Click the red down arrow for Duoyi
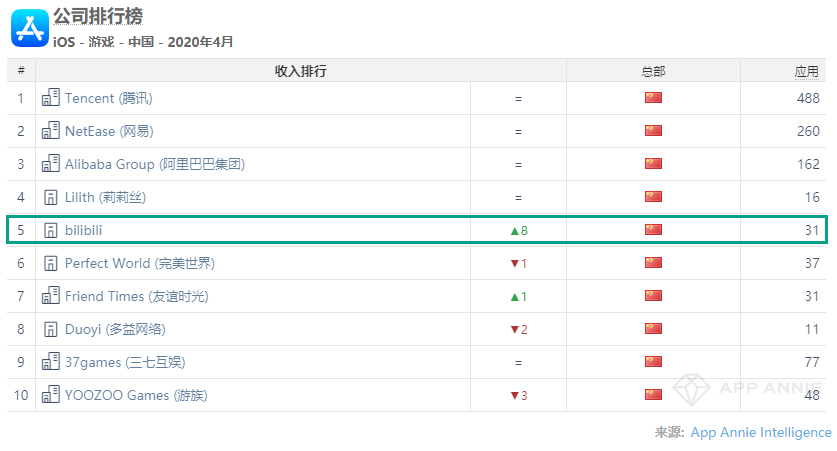Image resolution: width=837 pixels, height=451 pixels. click(514, 330)
